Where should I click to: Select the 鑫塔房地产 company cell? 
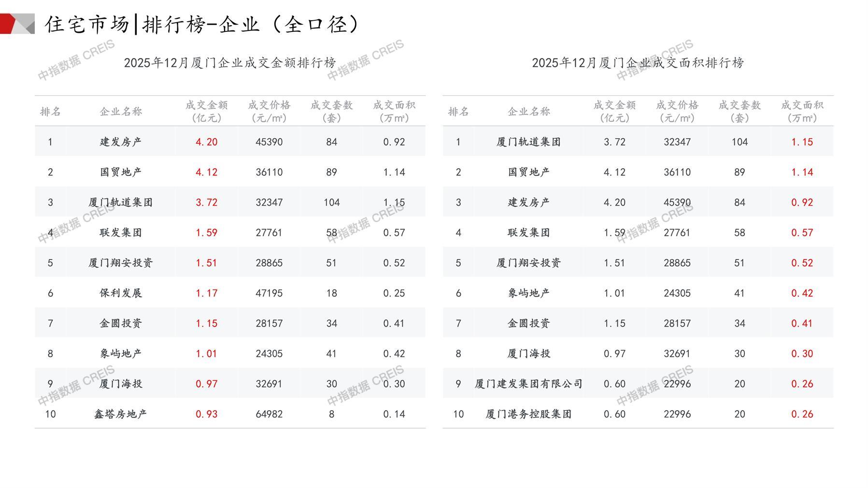pos(121,414)
